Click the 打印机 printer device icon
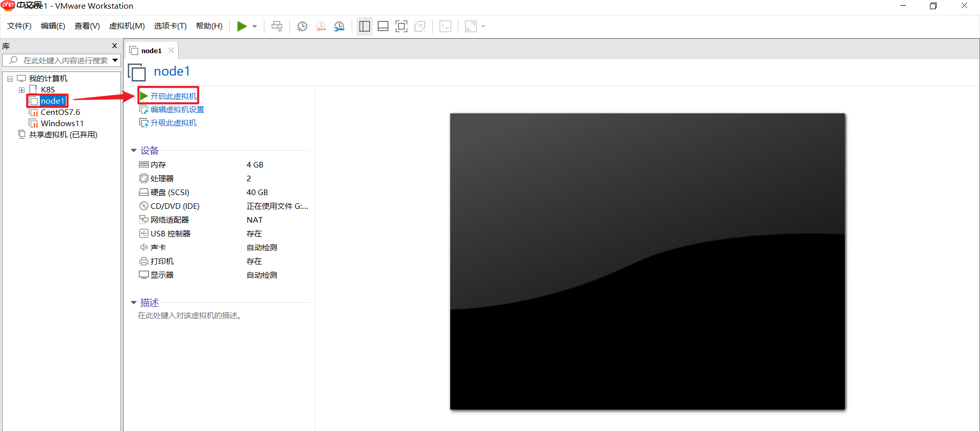 pyautogui.click(x=144, y=261)
